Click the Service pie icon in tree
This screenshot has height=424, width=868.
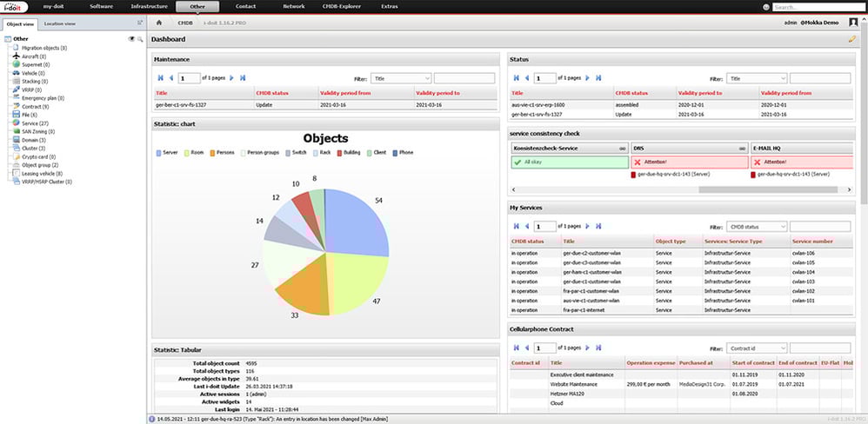coord(17,123)
